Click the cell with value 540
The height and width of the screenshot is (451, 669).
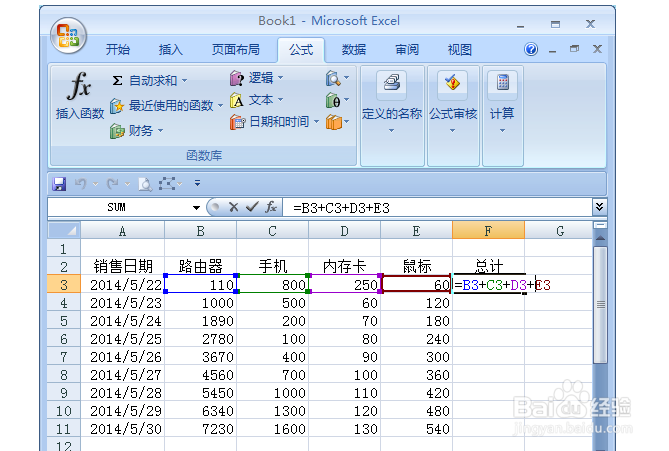(x=416, y=428)
